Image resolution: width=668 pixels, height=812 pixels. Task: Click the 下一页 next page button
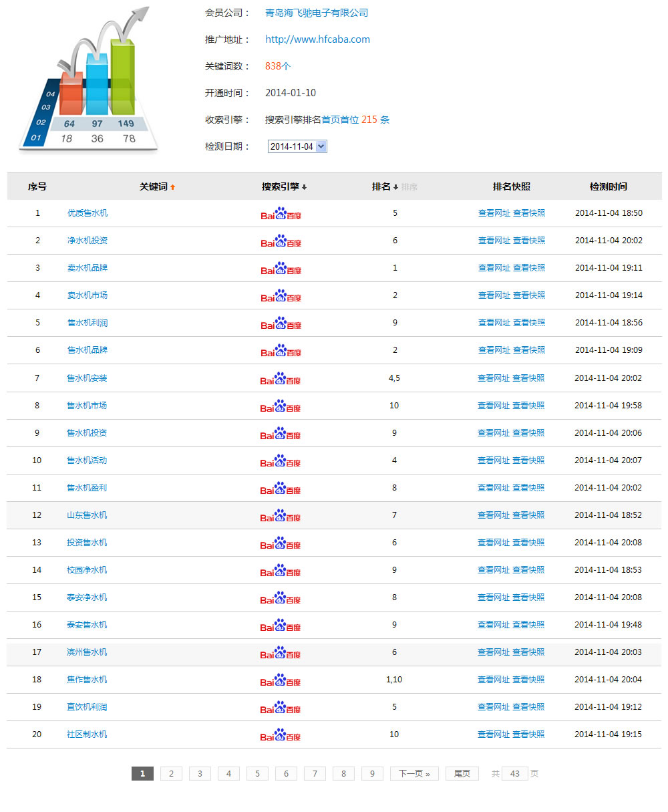[414, 774]
